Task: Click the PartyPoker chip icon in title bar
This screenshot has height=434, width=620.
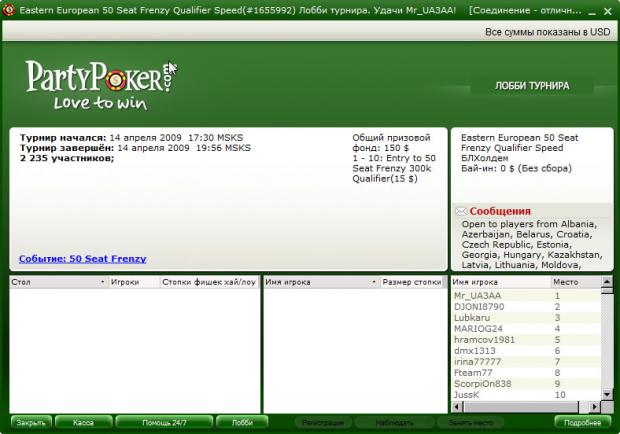Action: click(8, 10)
